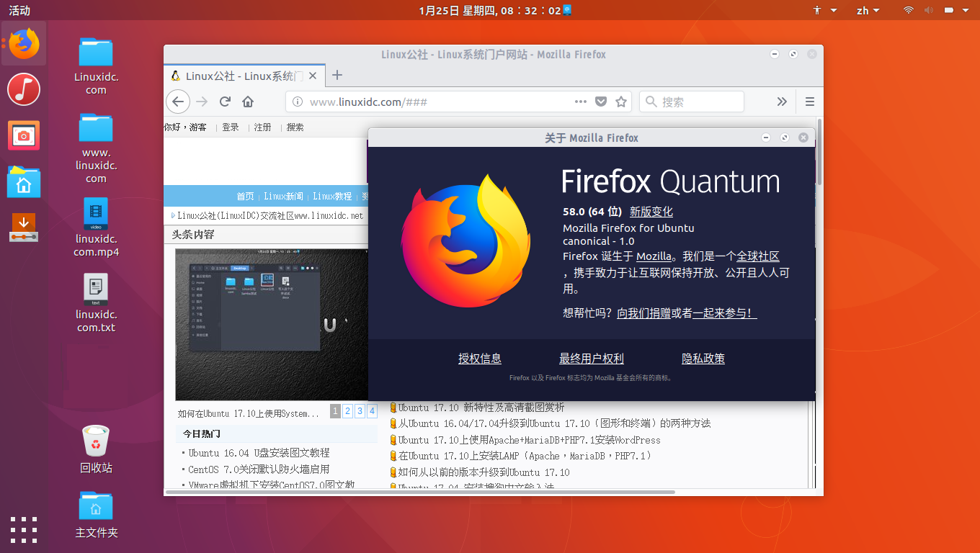Open the clock and calendar in top bar
Screen dimensions: 980x553
pyautogui.click(x=495, y=10)
